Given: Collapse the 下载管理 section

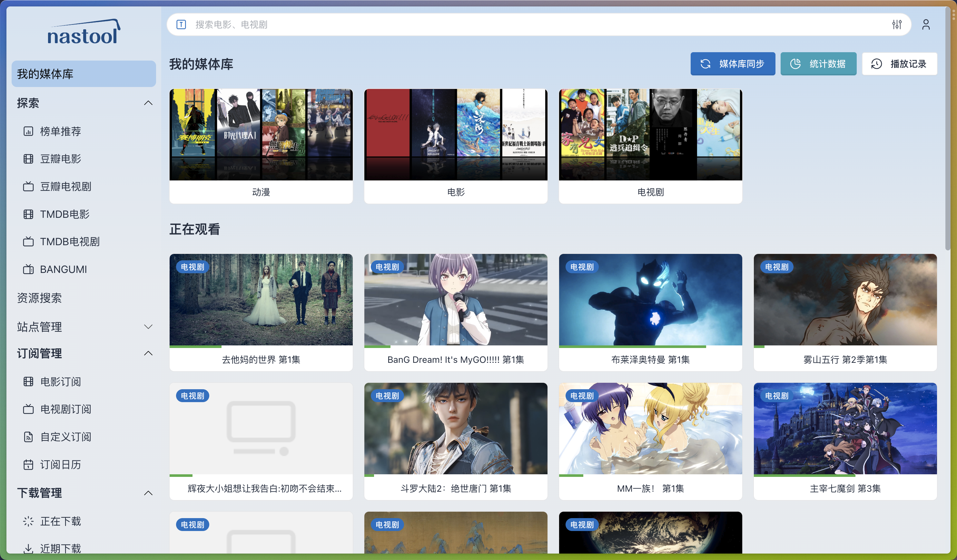Looking at the screenshot, I should tap(149, 493).
